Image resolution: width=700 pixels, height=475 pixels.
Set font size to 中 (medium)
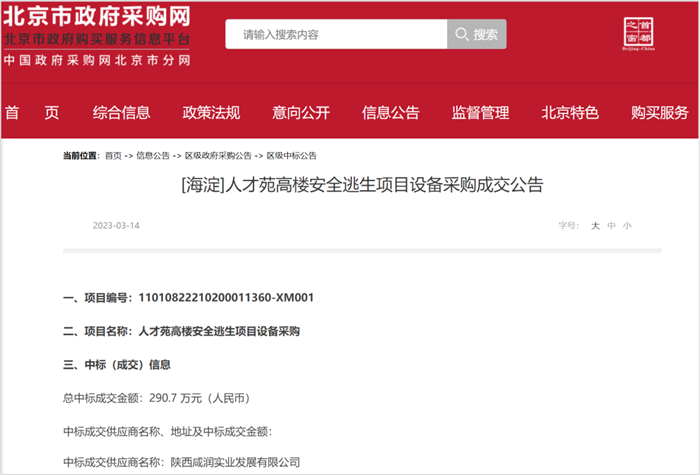[x=611, y=226]
